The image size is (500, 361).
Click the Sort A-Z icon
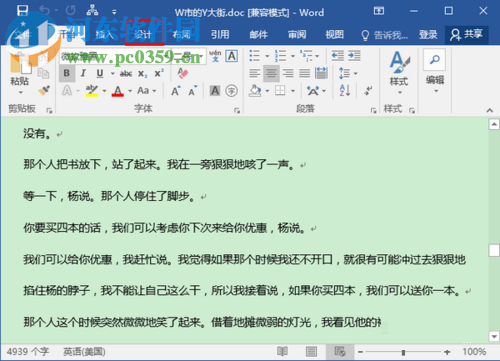(344, 90)
